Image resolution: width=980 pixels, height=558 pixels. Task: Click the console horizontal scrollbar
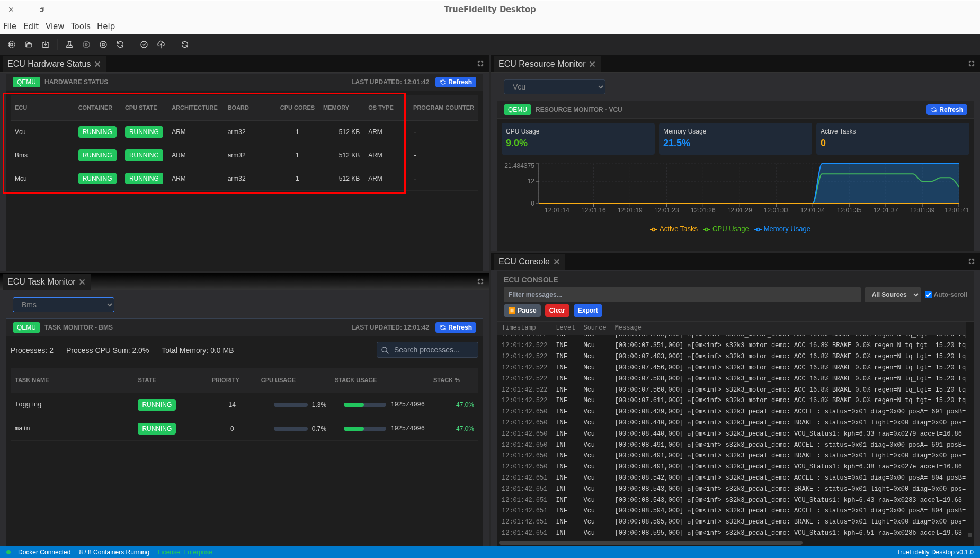pyautogui.click(x=651, y=543)
